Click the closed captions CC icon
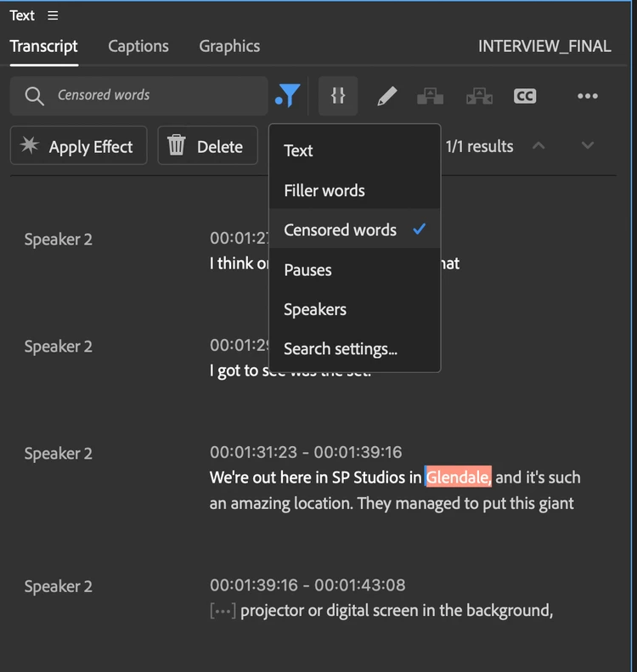The width and height of the screenshot is (637, 672). 525,96
